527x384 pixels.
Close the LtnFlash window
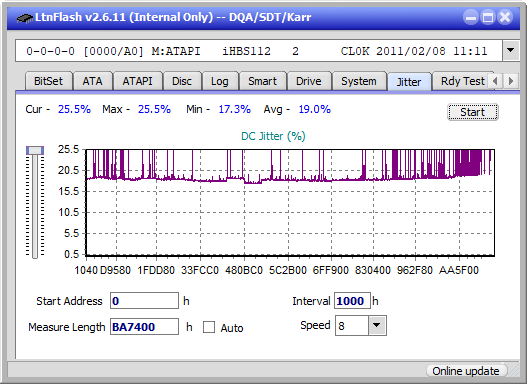(505, 17)
